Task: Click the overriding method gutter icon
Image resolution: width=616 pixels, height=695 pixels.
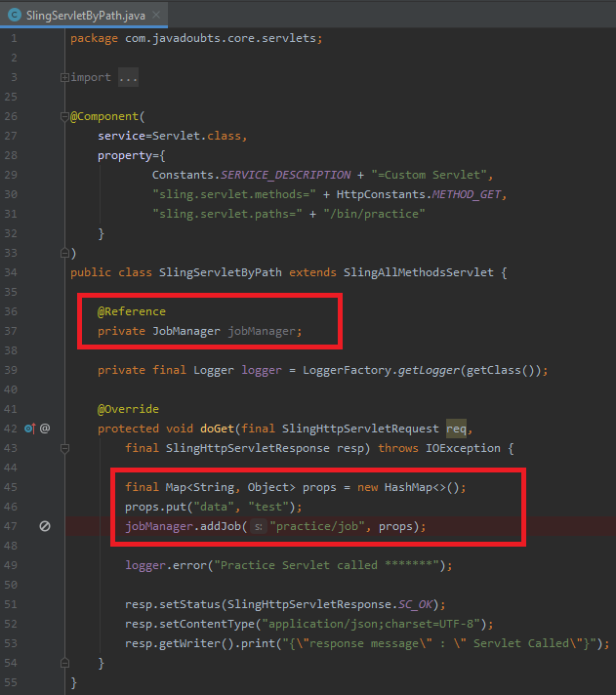Action: coord(29,429)
